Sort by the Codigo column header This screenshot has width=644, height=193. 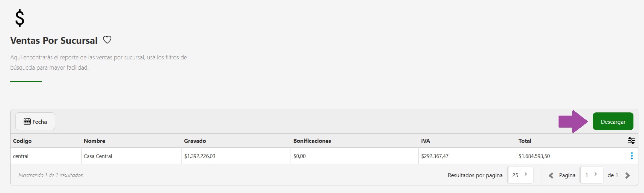22,141
